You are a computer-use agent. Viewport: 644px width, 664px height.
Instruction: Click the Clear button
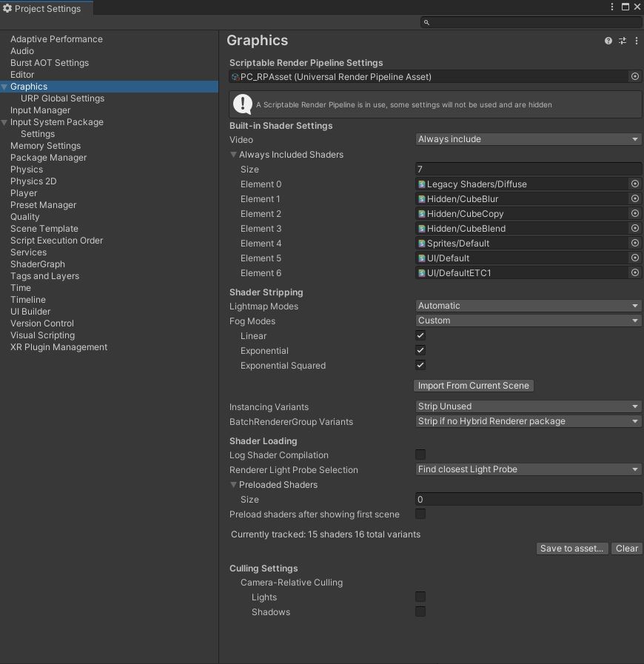click(x=627, y=549)
